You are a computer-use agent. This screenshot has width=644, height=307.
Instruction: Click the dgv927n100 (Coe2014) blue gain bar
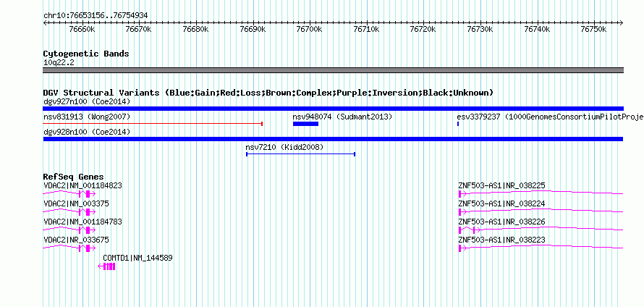coord(333,109)
